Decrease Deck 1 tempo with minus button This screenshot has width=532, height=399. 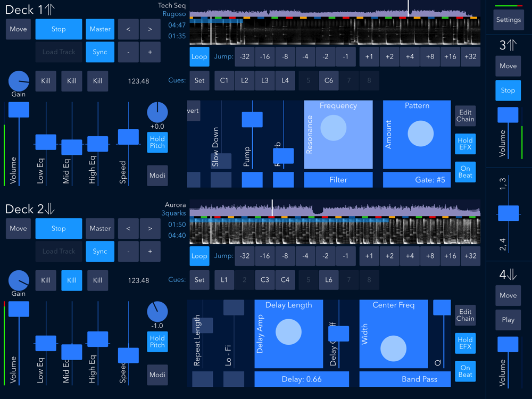pyautogui.click(x=128, y=52)
